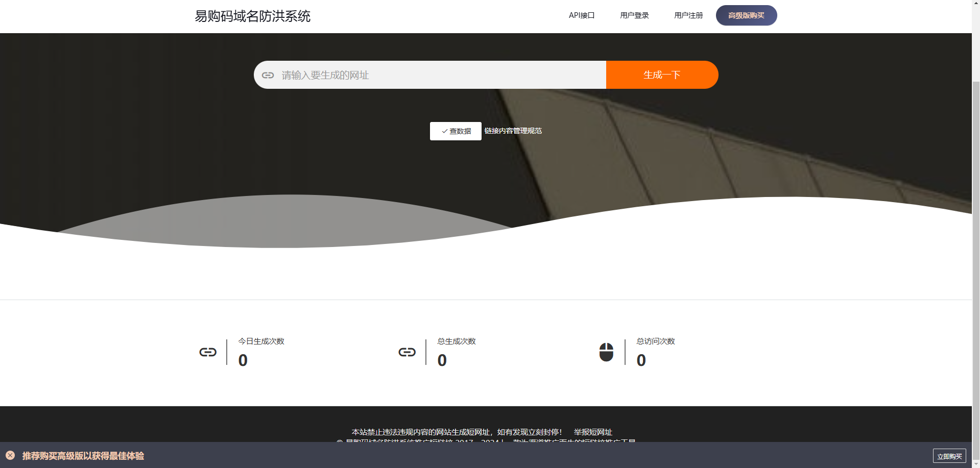Click the scrollbar down arrow
The image size is (980, 468).
(976, 464)
